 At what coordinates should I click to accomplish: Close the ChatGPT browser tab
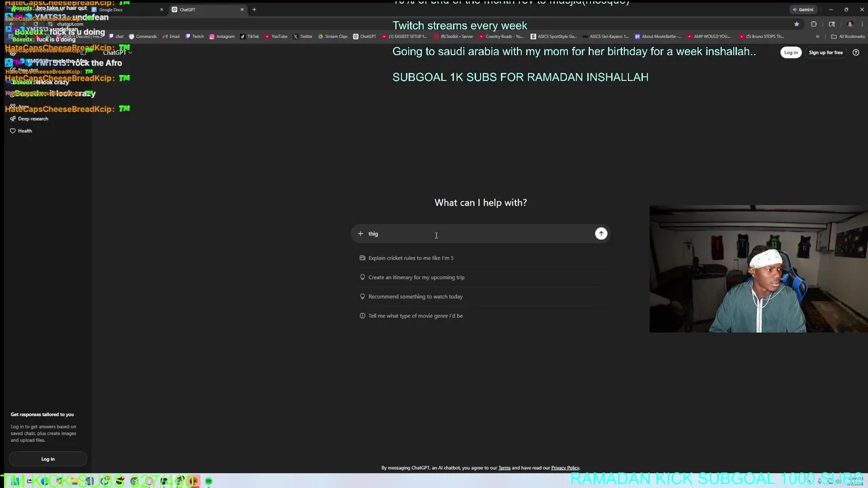coord(242,9)
